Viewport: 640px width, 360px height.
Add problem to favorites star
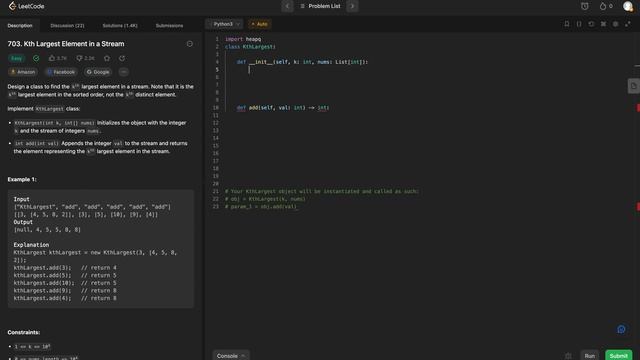(x=107, y=58)
